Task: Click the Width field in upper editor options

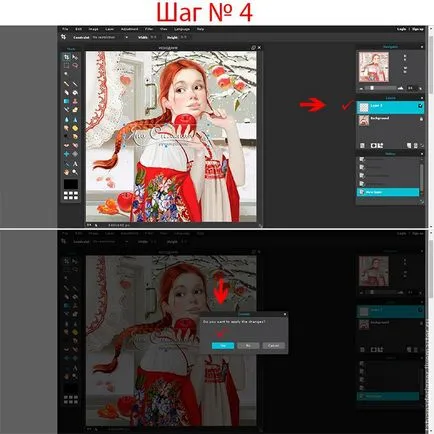Action: (x=154, y=37)
